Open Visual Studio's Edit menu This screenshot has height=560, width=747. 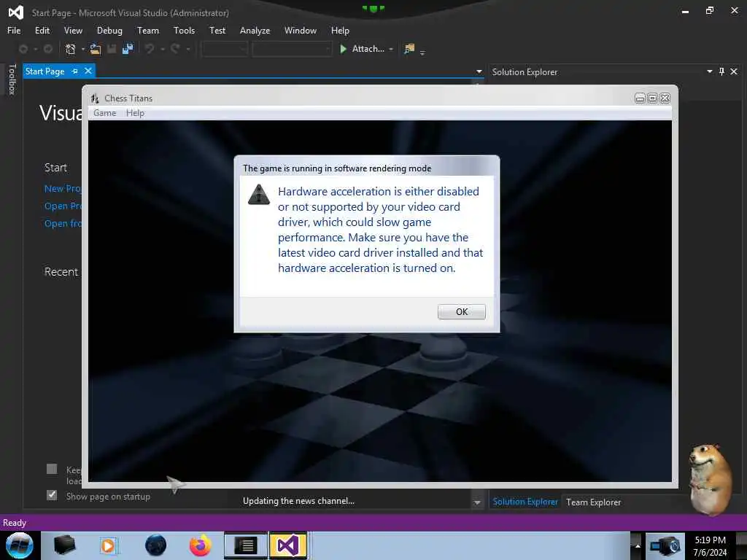pos(42,31)
